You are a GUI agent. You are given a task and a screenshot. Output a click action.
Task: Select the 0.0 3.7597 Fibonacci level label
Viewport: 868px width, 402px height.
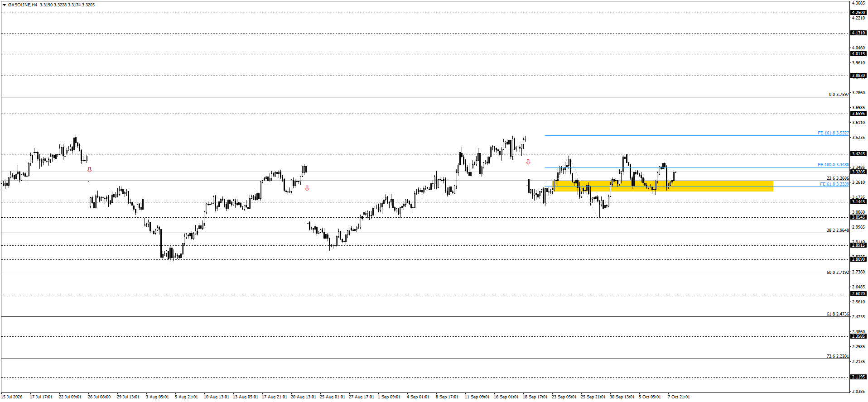(839, 95)
